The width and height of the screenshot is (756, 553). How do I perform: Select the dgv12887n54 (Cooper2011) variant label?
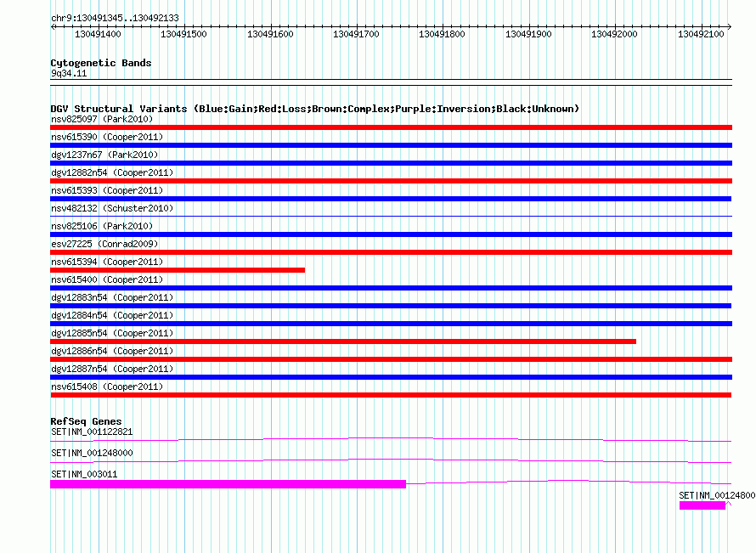[112, 369]
